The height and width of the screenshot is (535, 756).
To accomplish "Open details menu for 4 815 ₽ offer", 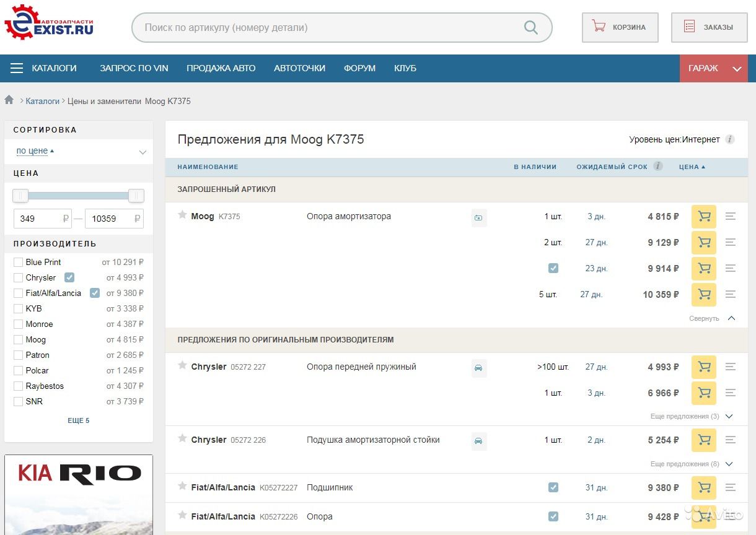I will click(x=731, y=217).
